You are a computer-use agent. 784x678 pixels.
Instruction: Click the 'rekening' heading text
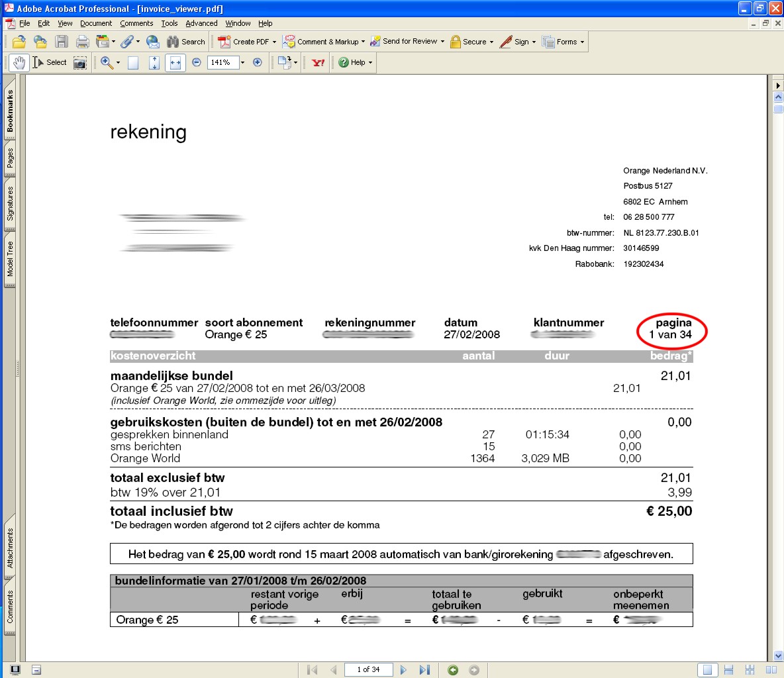click(x=148, y=132)
